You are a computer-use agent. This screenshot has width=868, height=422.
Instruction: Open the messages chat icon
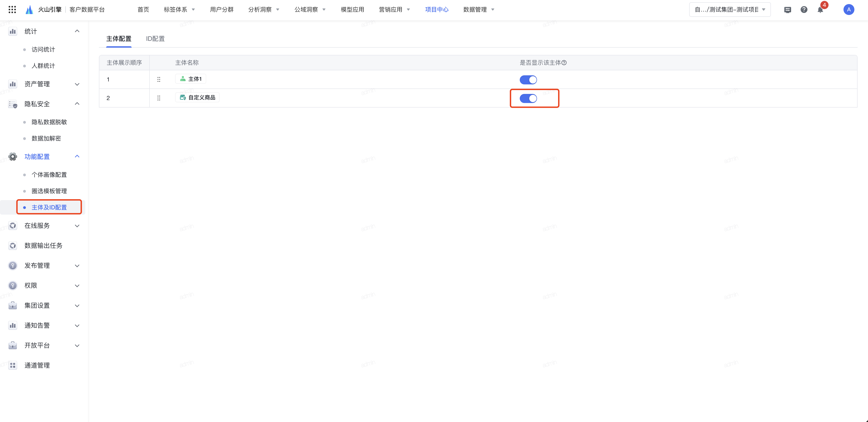point(787,10)
